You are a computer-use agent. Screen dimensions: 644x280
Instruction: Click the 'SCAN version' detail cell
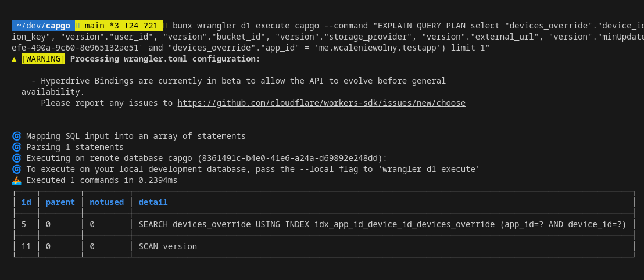(x=167, y=246)
